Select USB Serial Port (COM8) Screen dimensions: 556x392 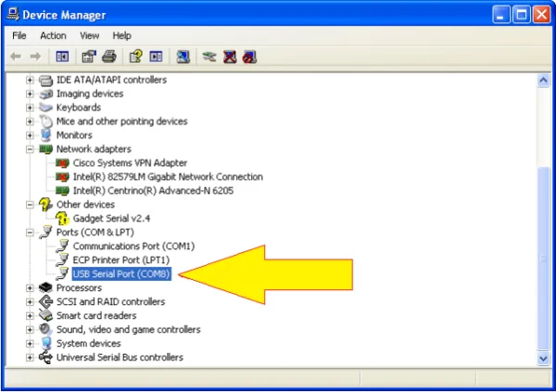[x=124, y=274]
